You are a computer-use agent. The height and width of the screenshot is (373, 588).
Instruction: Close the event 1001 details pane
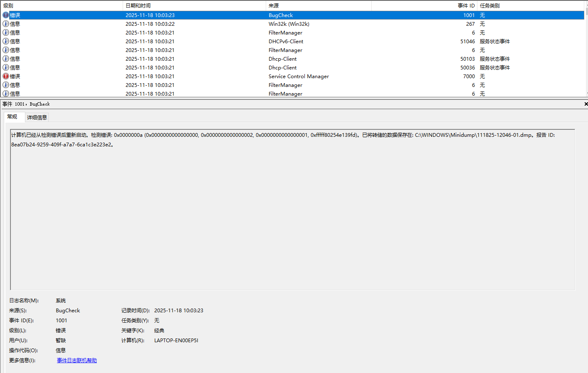click(x=586, y=104)
